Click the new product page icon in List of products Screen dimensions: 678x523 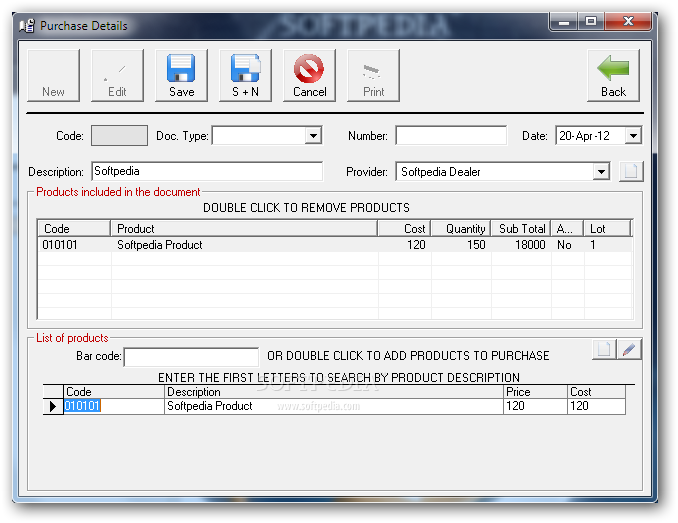(x=604, y=349)
